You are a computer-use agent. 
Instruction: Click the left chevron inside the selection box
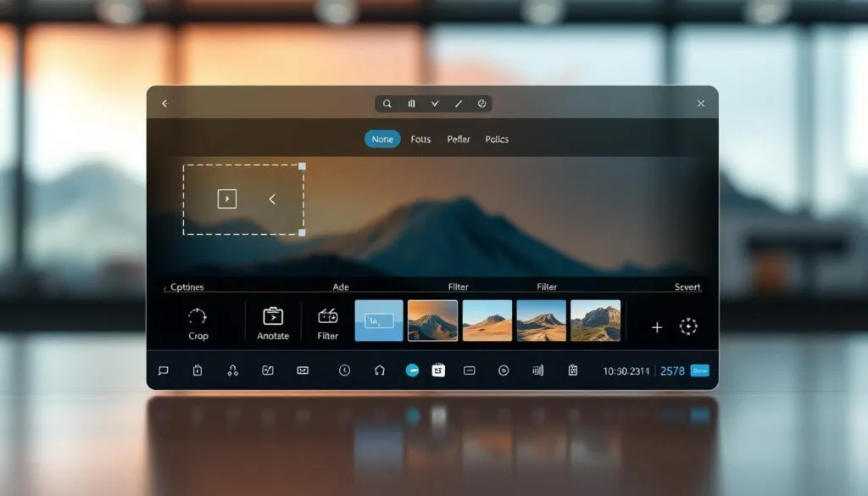coord(272,199)
